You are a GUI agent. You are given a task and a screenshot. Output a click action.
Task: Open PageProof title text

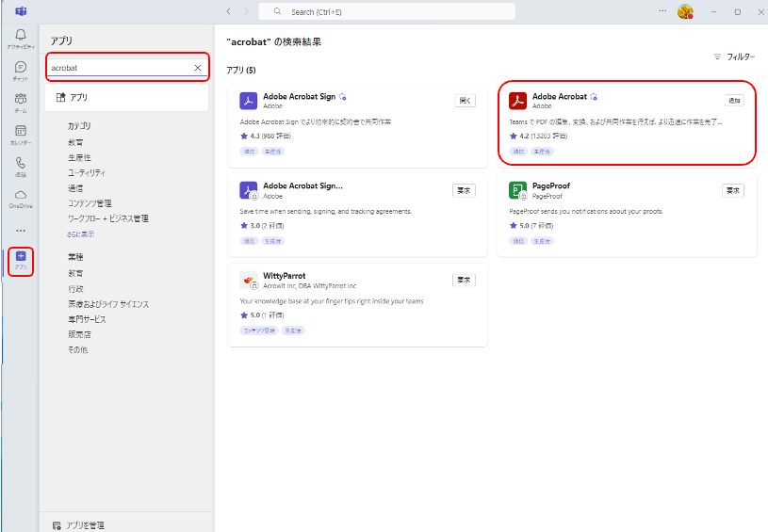(551, 186)
